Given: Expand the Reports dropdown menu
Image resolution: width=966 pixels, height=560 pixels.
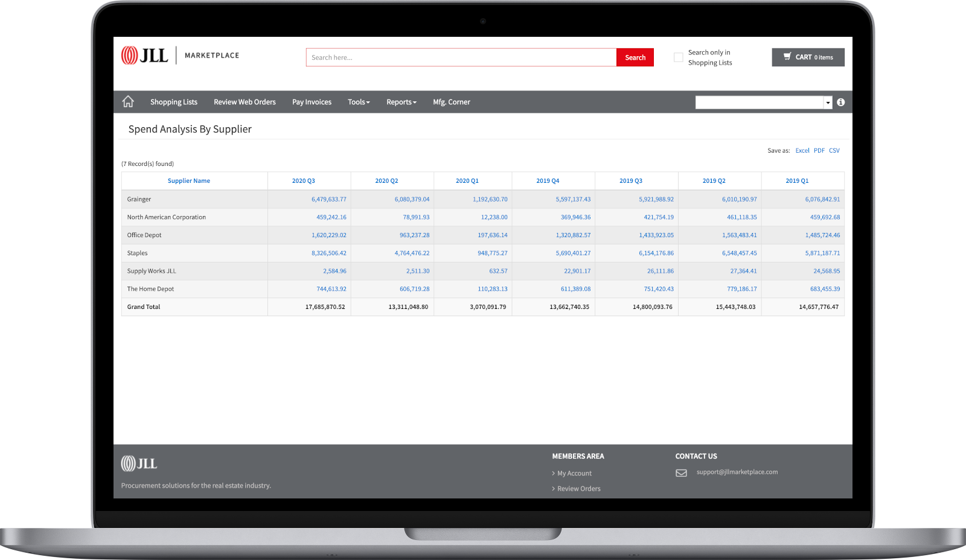Looking at the screenshot, I should pyautogui.click(x=401, y=102).
